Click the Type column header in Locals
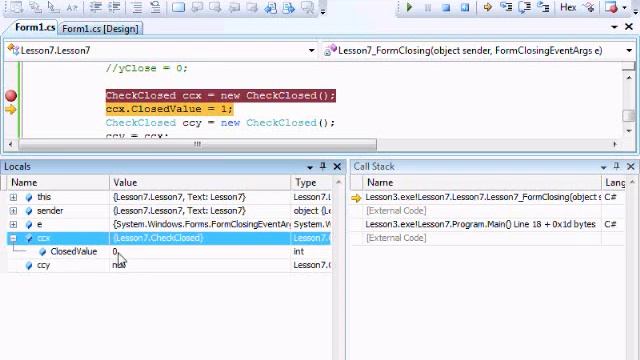 [x=311, y=182]
